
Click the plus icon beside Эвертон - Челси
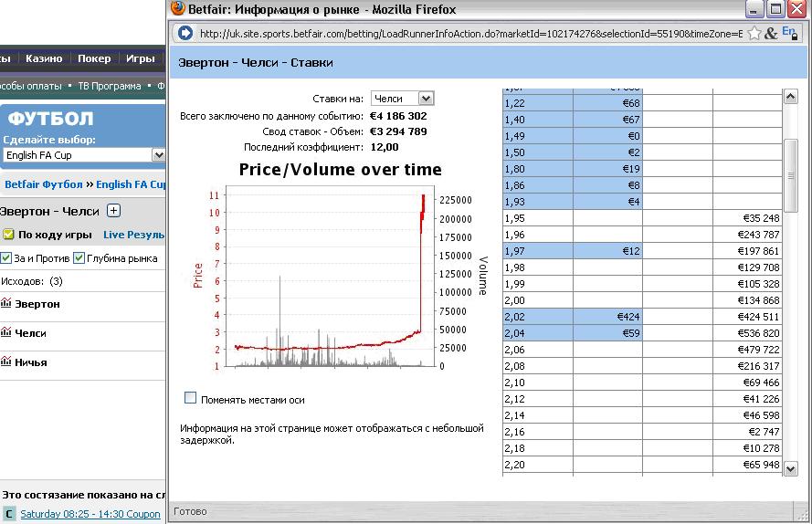pos(113,211)
